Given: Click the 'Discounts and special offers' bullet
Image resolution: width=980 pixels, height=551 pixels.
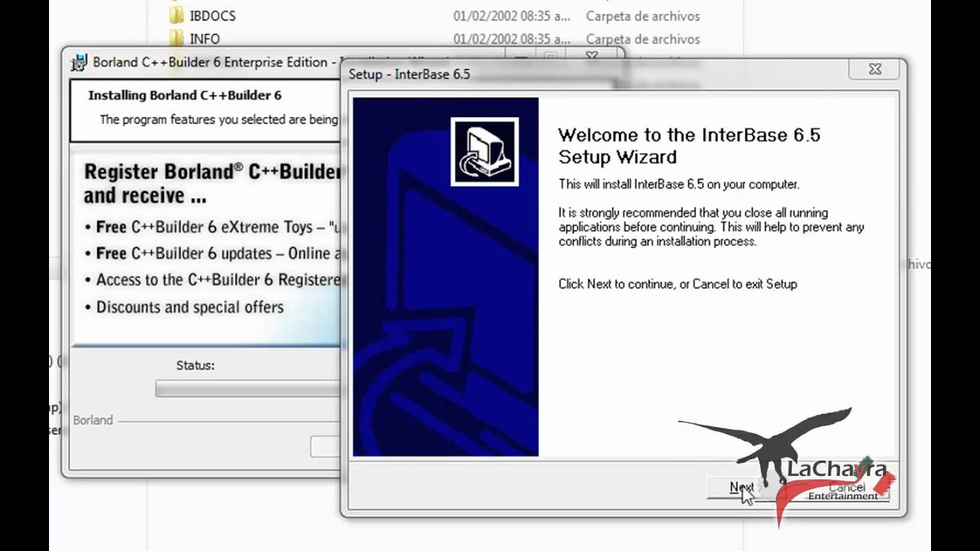Looking at the screenshot, I should (190, 307).
